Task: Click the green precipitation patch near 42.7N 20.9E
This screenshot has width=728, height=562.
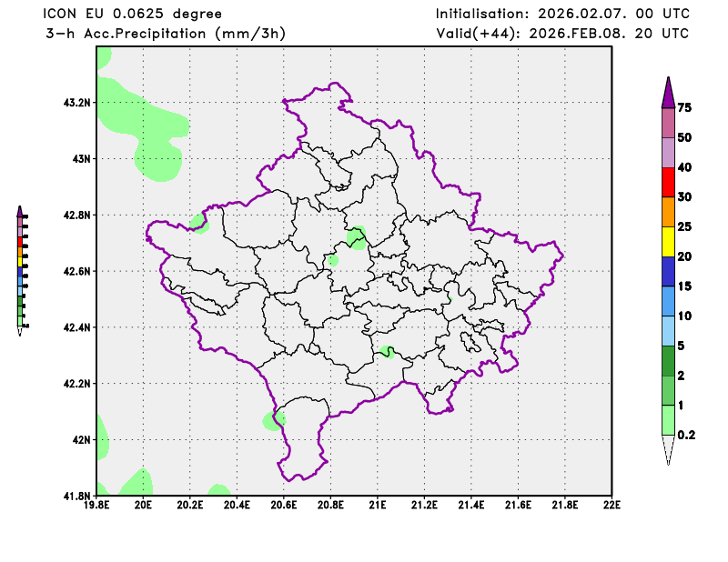Action: [x=357, y=238]
